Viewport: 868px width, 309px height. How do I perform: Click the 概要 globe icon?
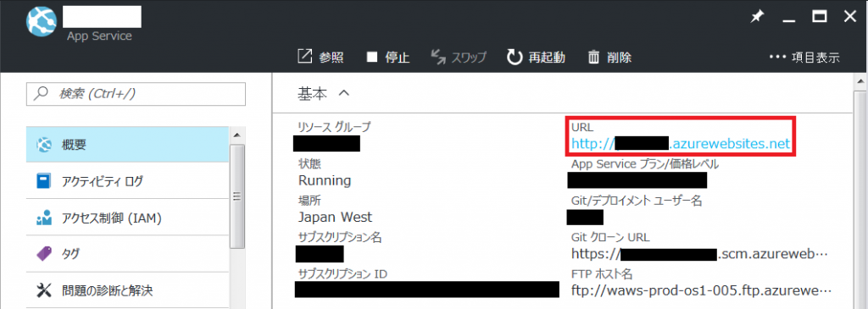coord(43,145)
